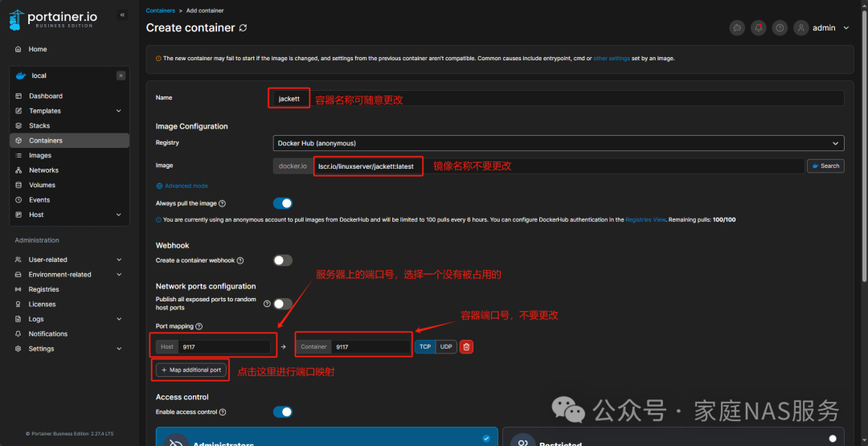Click the Registries radio icon
Screen dimensions: 868x446
(x=18, y=289)
